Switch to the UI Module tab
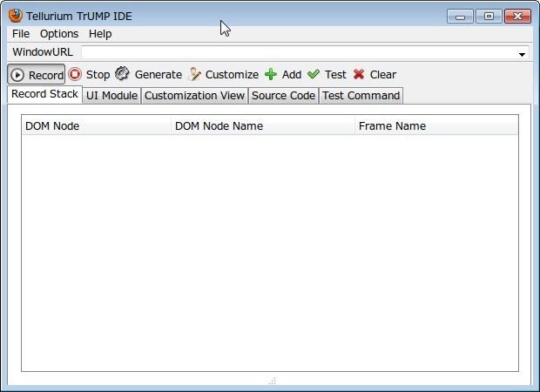Image resolution: width=540 pixels, height=392 pixels. [111, 96]
